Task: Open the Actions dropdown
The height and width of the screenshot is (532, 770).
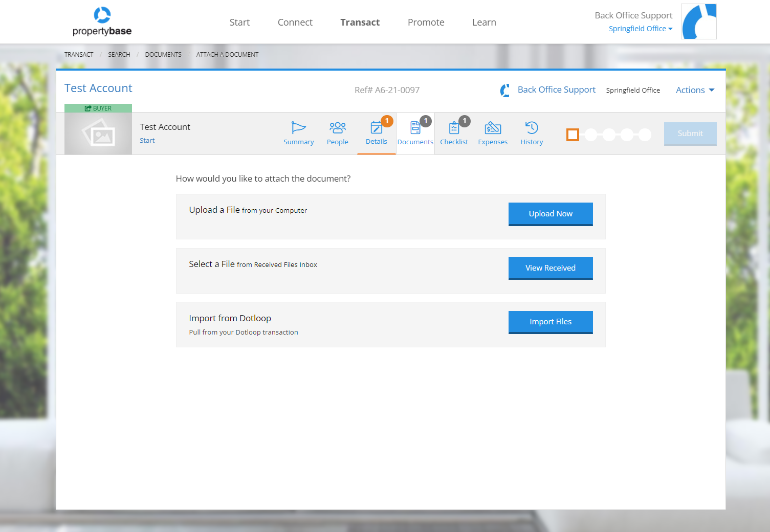Action: tap(694, 90)
